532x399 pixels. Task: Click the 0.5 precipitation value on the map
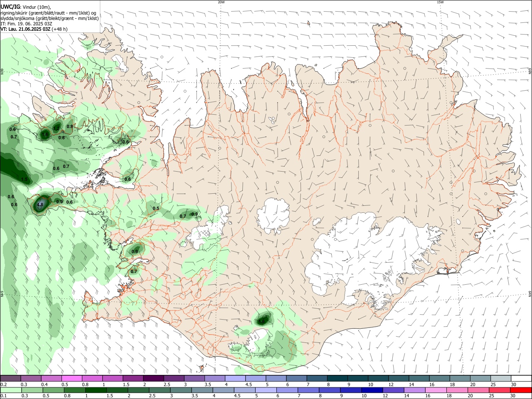tap(156, 209)
